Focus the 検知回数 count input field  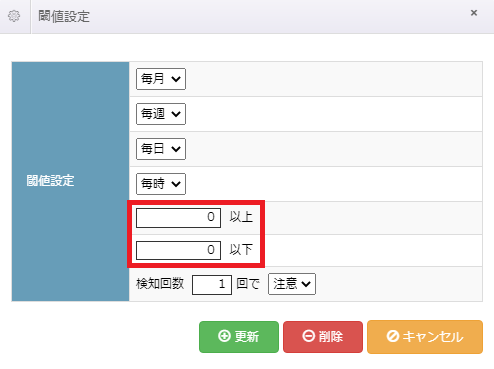[x=212, y=285]
